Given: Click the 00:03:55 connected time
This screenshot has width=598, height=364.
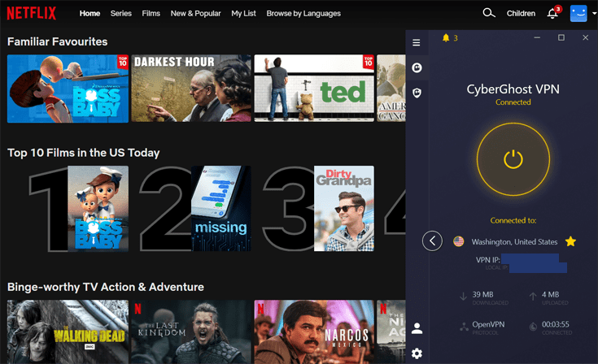Looking at the screenshot, I should tap(555, 324).
